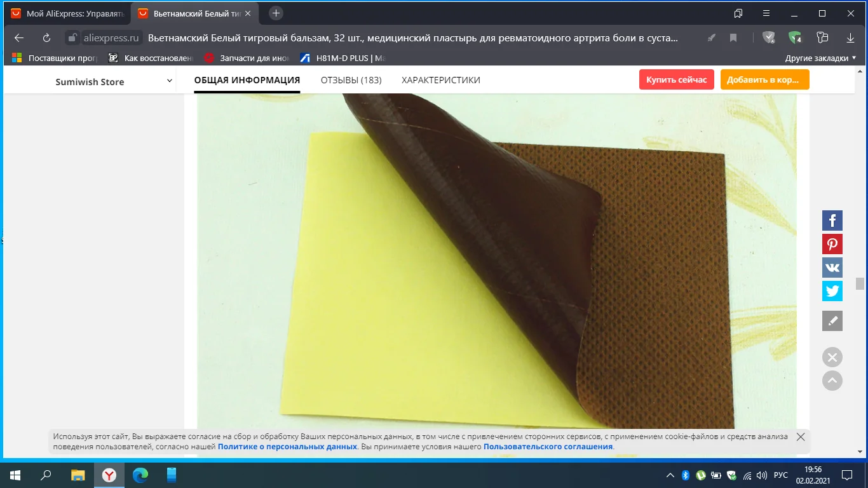Bookmark this page with the bookmark icon

[x=733, y=38]
